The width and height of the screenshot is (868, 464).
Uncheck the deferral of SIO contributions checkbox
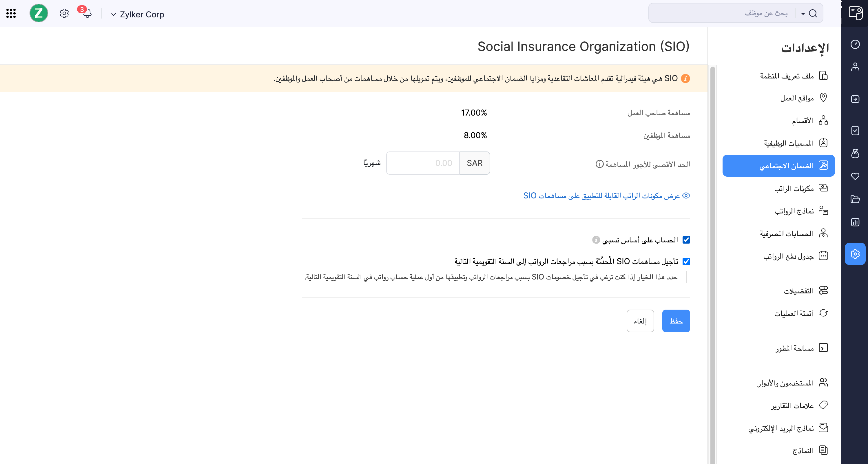coord(686,261)
